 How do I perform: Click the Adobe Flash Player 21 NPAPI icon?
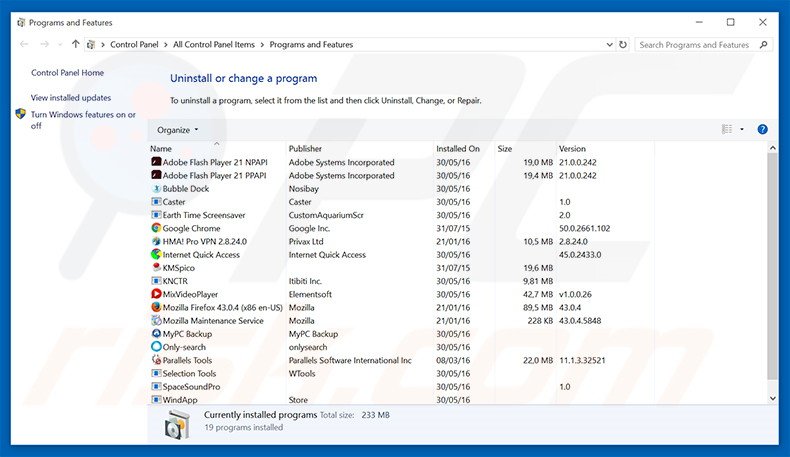(156, 162)
